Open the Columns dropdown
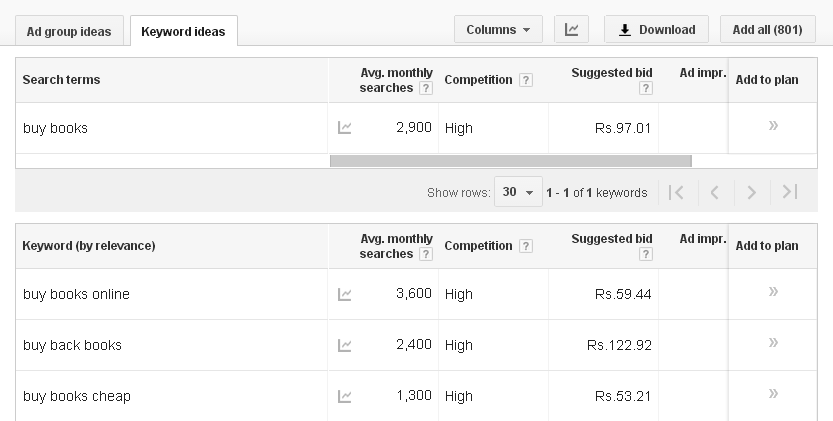Image resolution: width=833 pixels, height=421 pixels. [498, 29]
